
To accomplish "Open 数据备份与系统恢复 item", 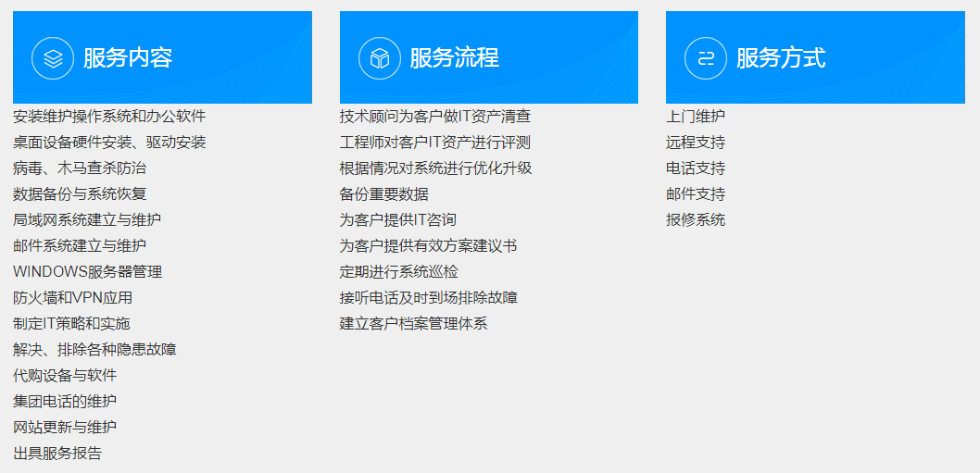I will pos(80,194).
